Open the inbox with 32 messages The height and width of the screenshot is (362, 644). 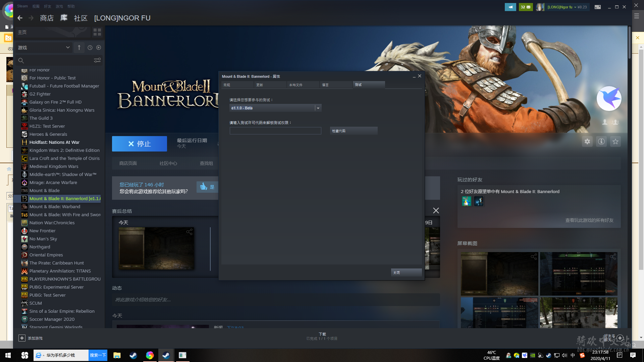pos(526,7)
